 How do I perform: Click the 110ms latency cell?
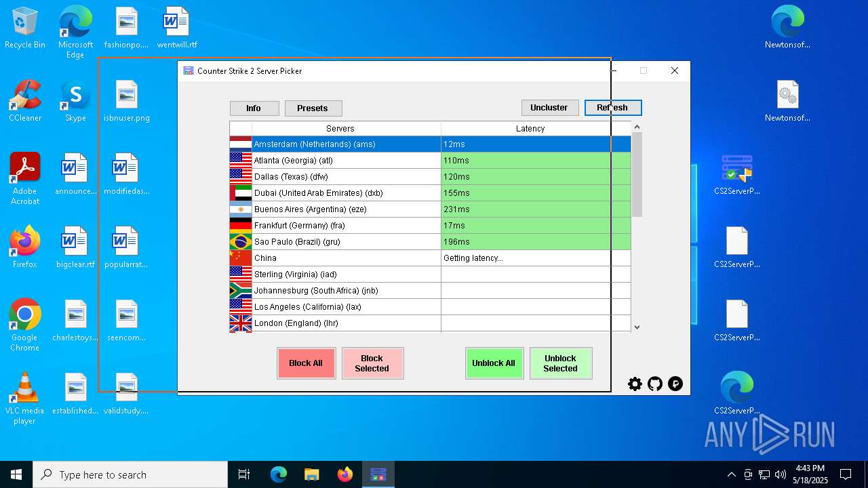coord(536,161)
